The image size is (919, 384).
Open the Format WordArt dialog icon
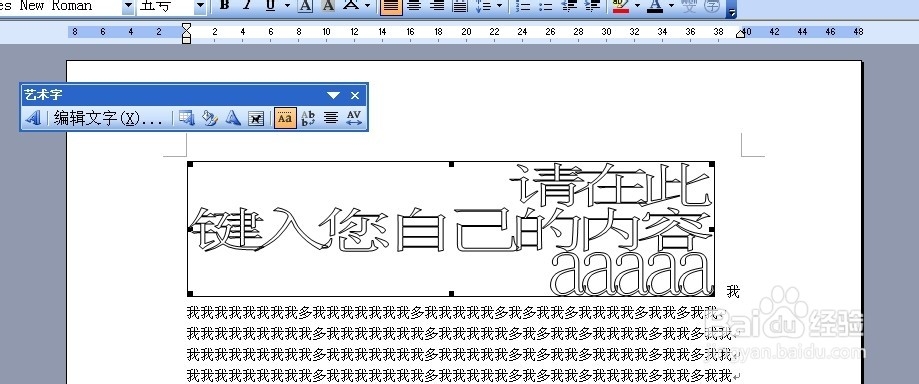click(210, 118)
